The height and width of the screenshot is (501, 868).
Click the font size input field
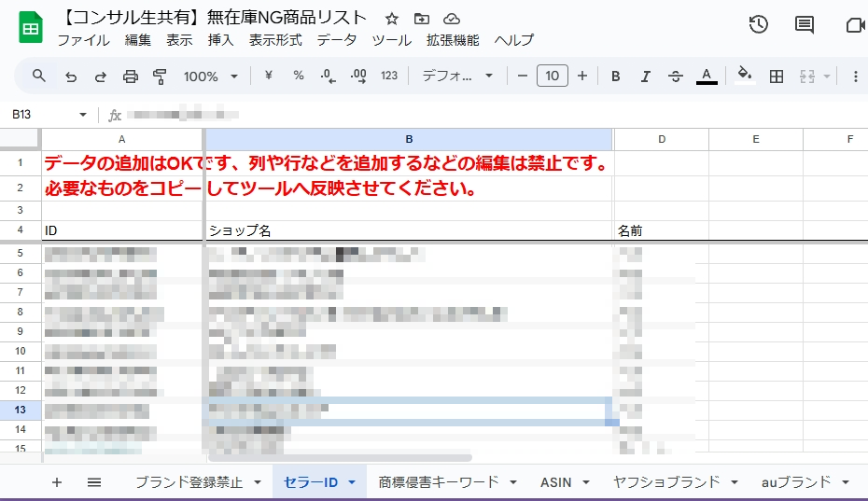[553, 77]
